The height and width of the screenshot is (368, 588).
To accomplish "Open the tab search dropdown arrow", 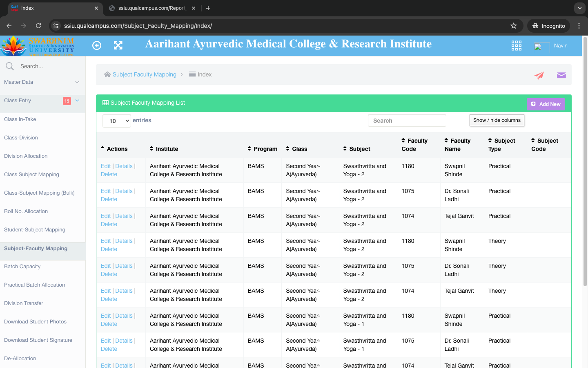I will pos(580,8).
